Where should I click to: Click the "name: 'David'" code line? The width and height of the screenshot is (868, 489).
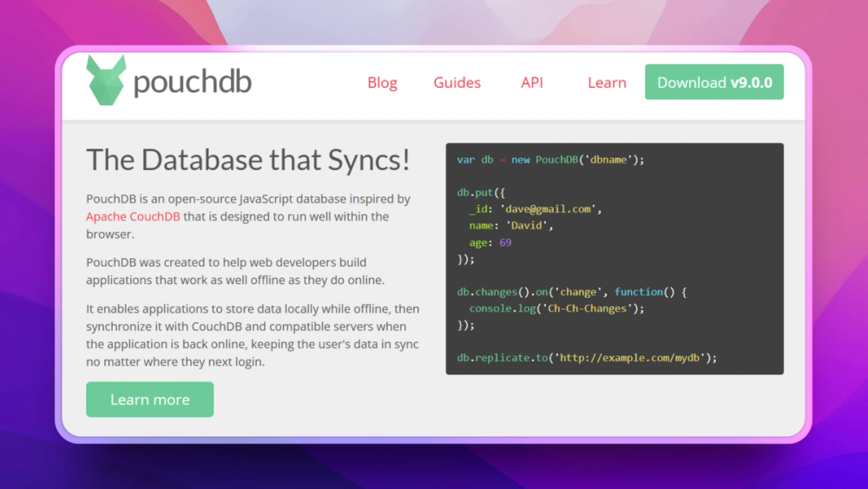point(510,226)
